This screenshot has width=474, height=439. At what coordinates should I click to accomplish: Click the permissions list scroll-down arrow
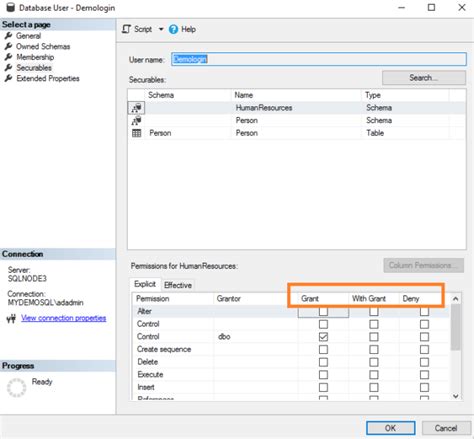(x=456, y=396)
